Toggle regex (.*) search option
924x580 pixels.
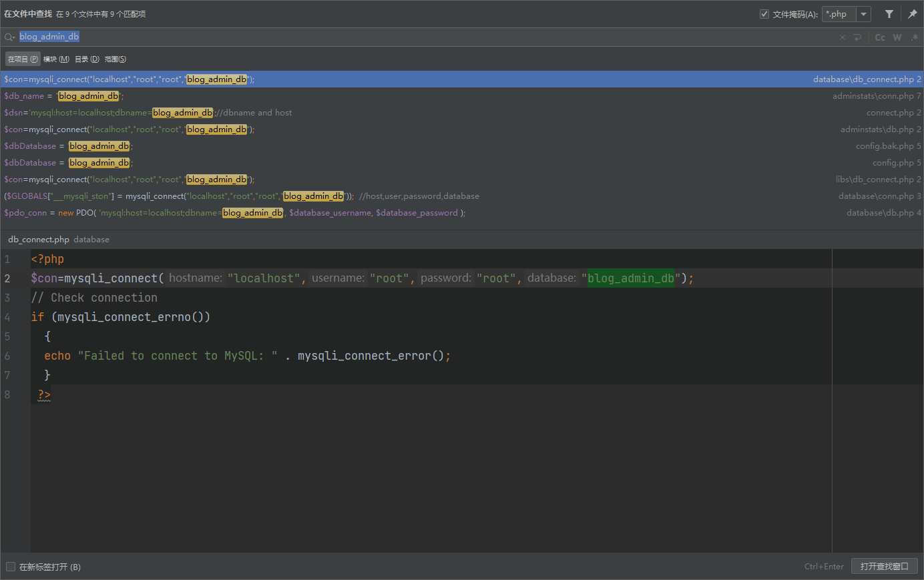tap(914, 37)
